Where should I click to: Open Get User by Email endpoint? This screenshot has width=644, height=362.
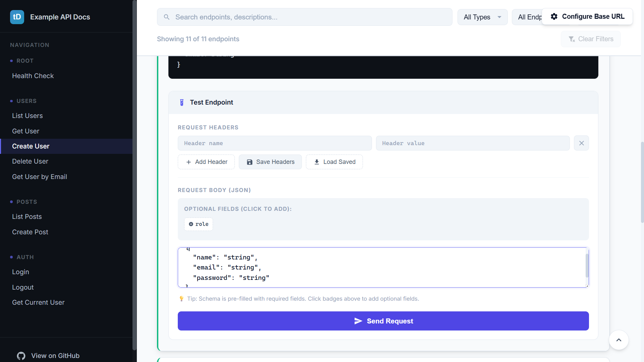(x=40, y=177)
